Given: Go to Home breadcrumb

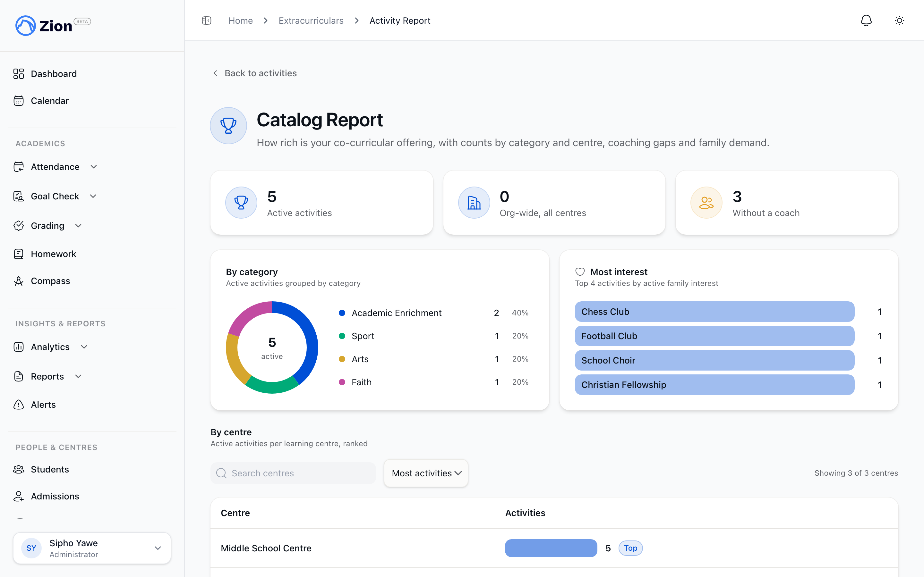Looking at the screenshot, I should pyautogui.click(x=241, y=21).
